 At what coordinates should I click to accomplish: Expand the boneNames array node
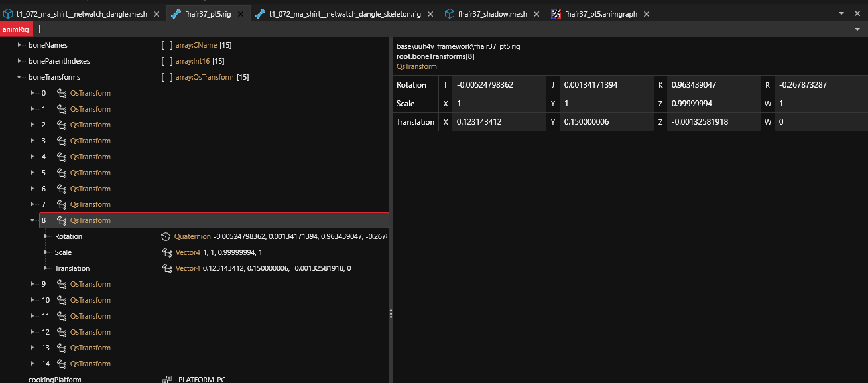19,45
